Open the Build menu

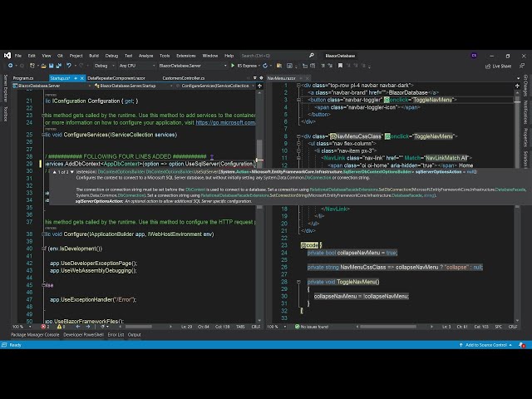point(94,56)
